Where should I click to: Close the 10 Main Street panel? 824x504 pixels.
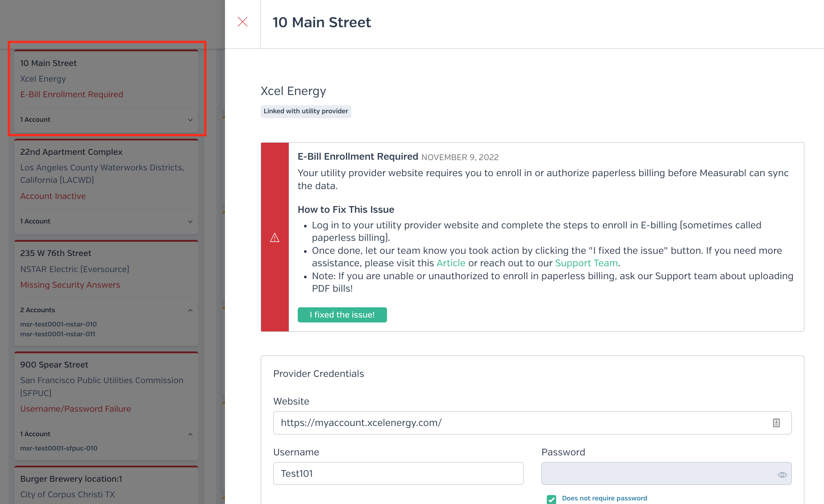(x=242, y=22)
